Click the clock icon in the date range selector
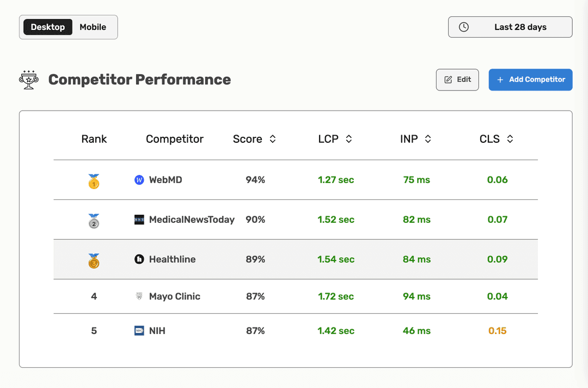 (463, 27)
